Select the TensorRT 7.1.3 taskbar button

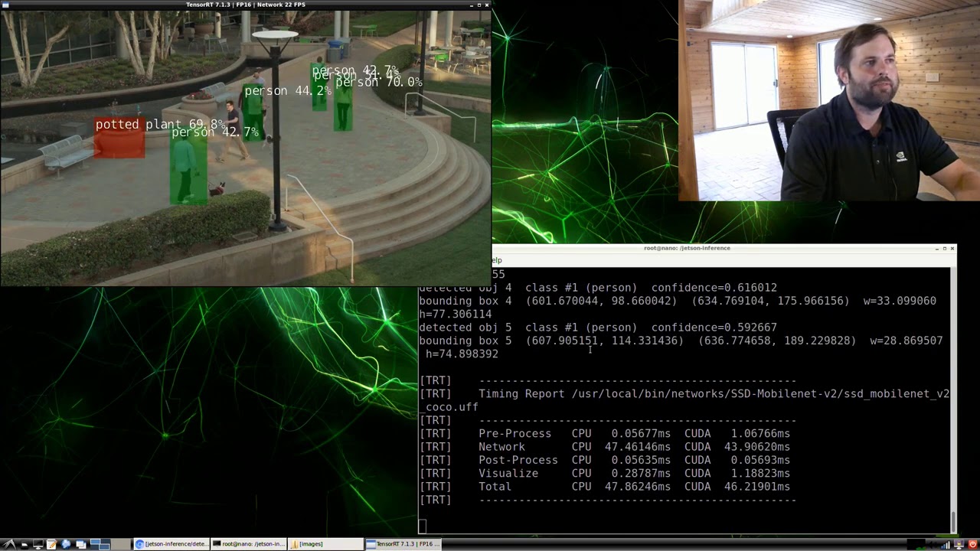click(403, 544)
